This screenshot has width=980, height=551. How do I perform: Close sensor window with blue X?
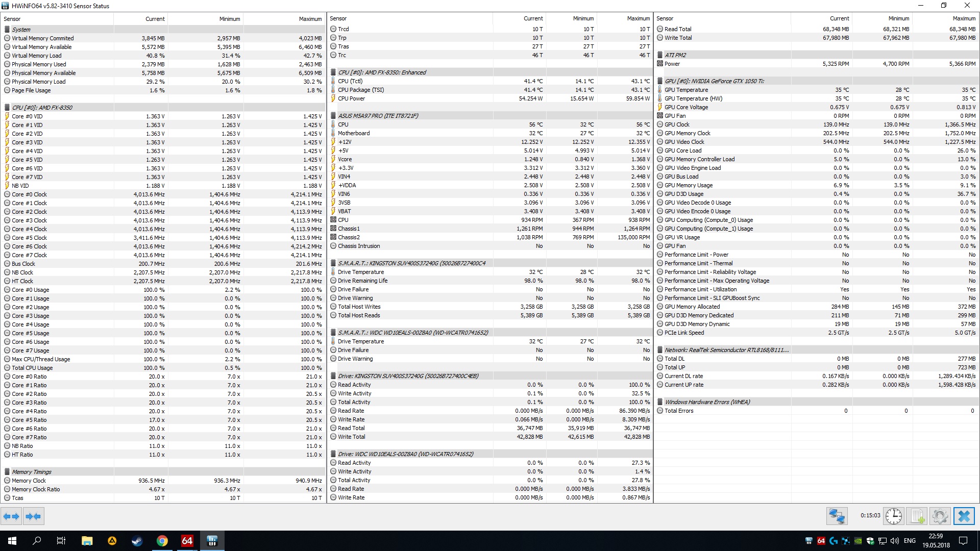[964, 516]
